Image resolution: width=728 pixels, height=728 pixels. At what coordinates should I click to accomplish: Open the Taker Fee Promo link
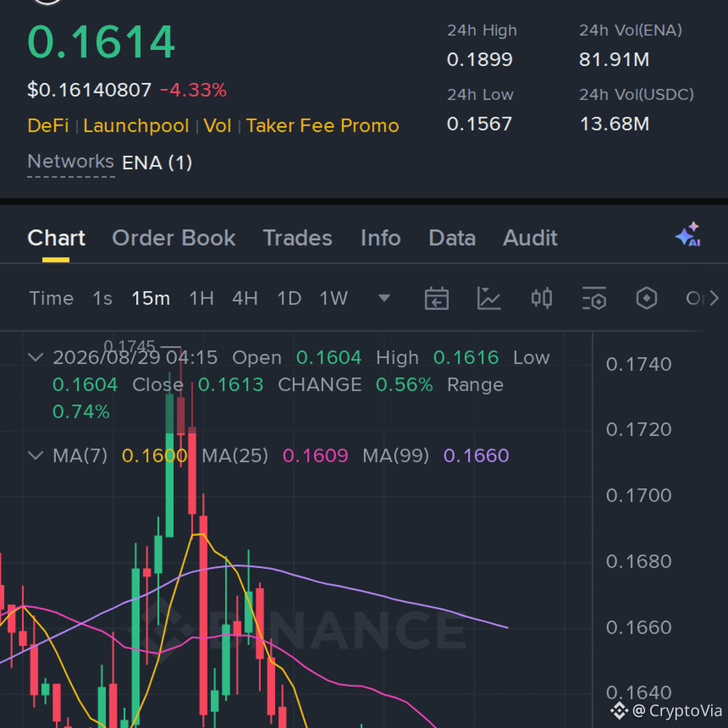click(x=323, y=126)
